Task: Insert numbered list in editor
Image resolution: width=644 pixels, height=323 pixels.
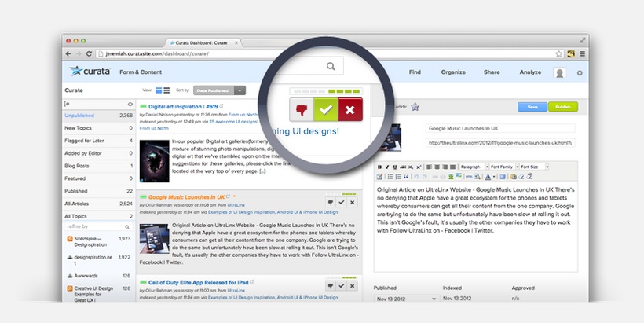Action: pyautogui.click(x=398, y=177)
